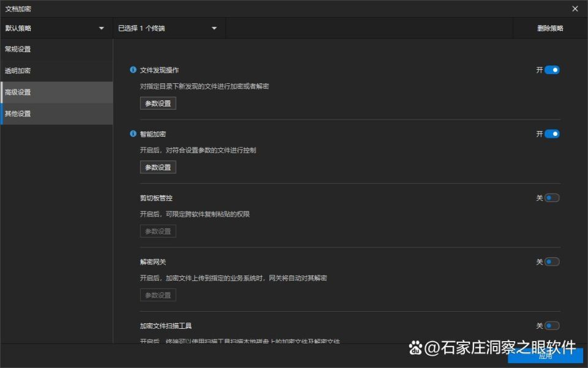The image size is (588, 368).
Task: Click 参数设置 under 解密网关
Action: 158,295
